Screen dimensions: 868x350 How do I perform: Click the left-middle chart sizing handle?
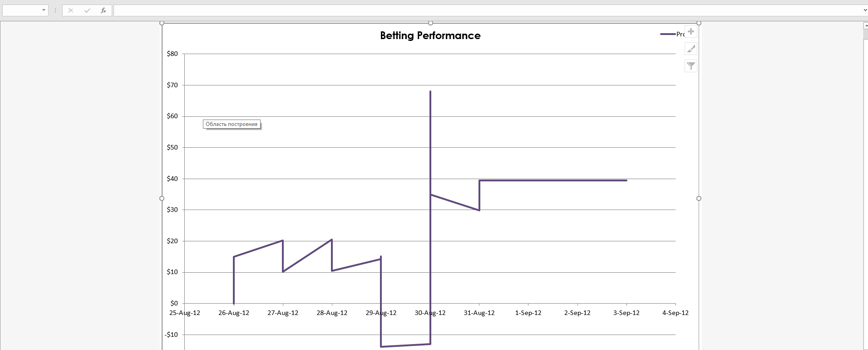click(162, 198)
